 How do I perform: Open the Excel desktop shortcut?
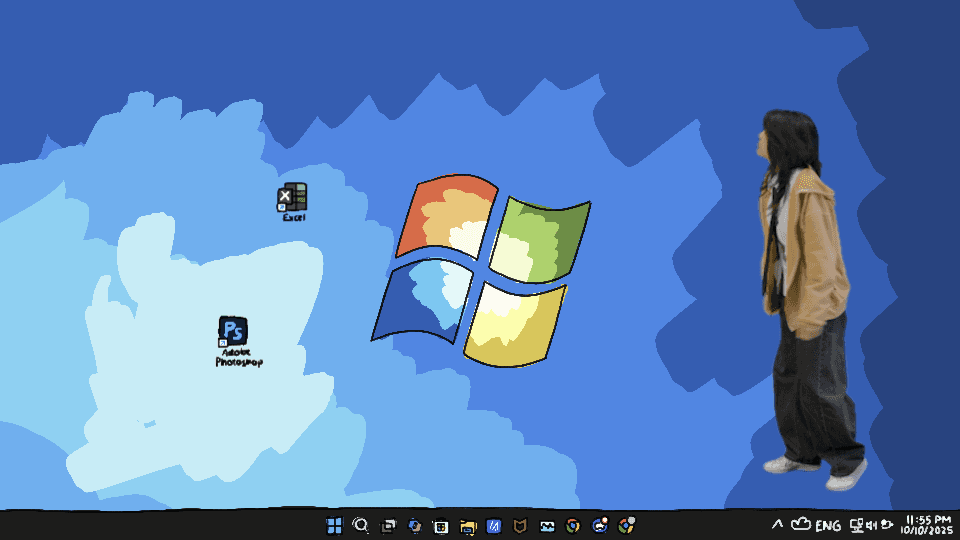click(x=292, y=201)
